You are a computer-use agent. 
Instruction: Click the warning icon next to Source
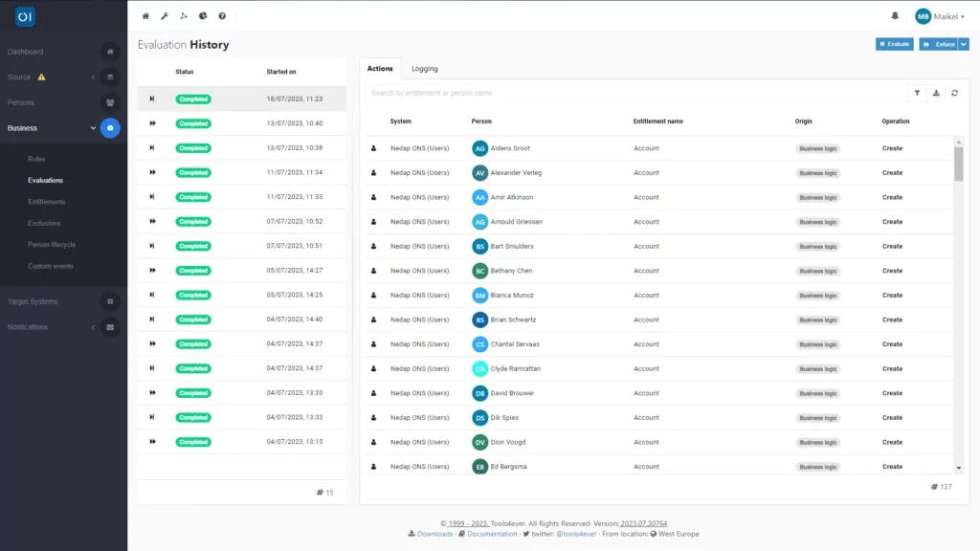pos(42,77)
